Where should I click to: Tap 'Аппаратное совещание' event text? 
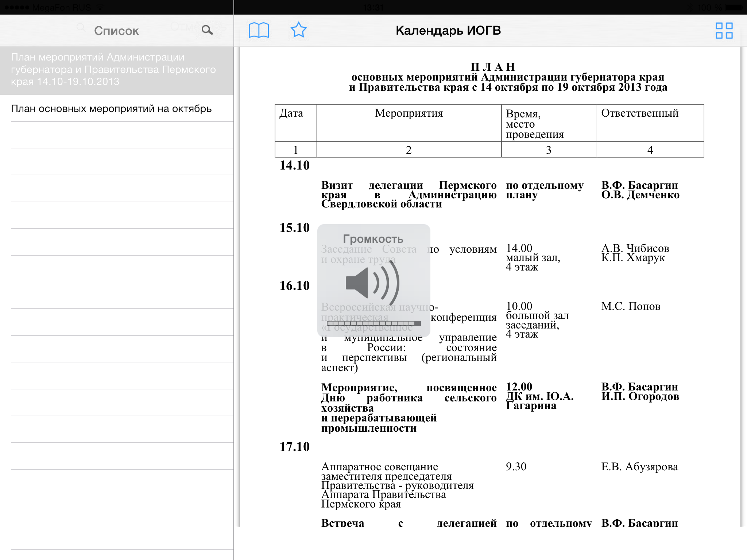pos(379,467)
